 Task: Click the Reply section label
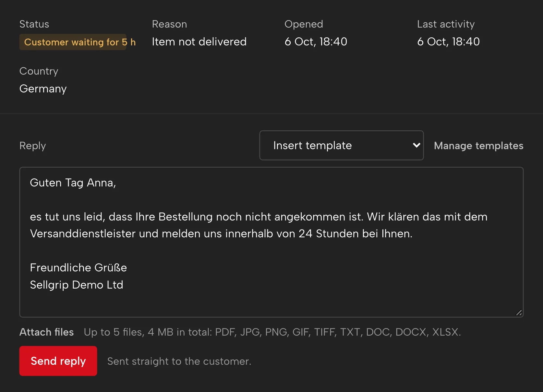33,146
